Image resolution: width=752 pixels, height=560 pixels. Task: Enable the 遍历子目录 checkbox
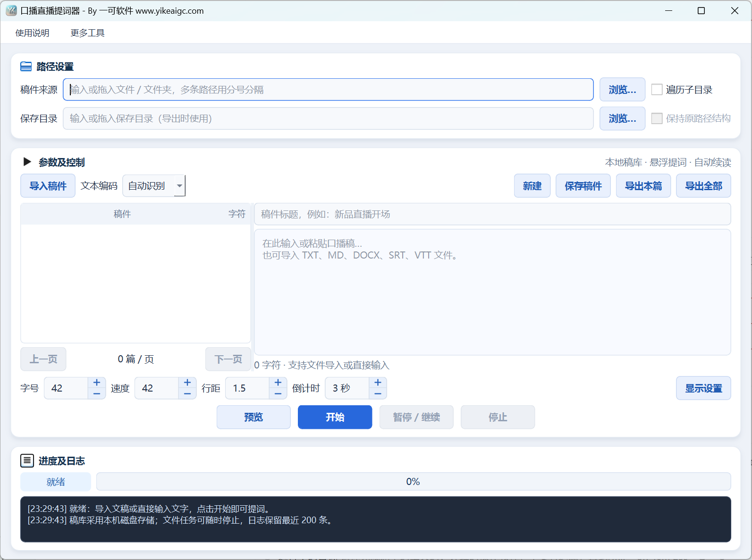657,90
